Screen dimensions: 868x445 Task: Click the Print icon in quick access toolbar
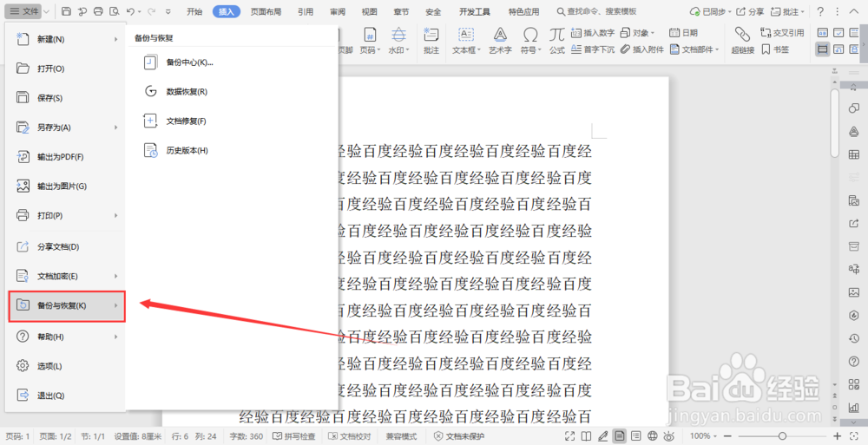pos(98,11)
